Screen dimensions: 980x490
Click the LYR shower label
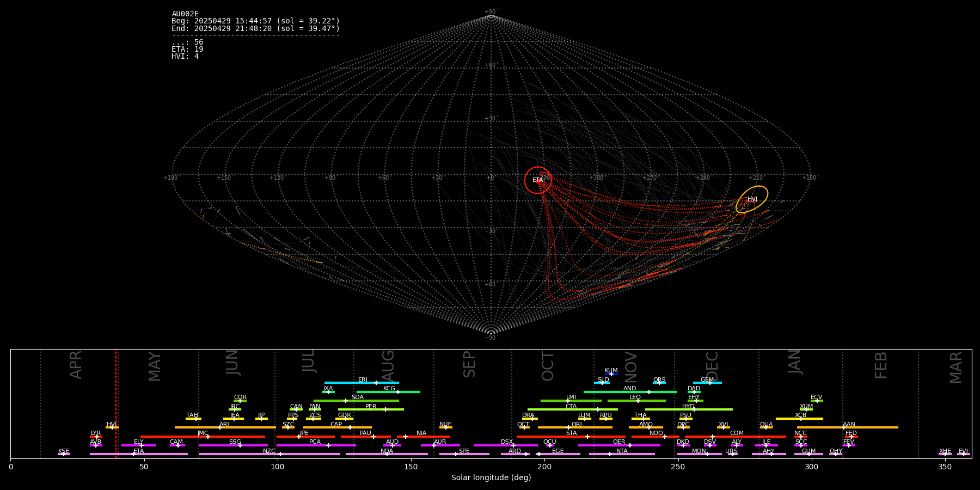pos(96,433)
